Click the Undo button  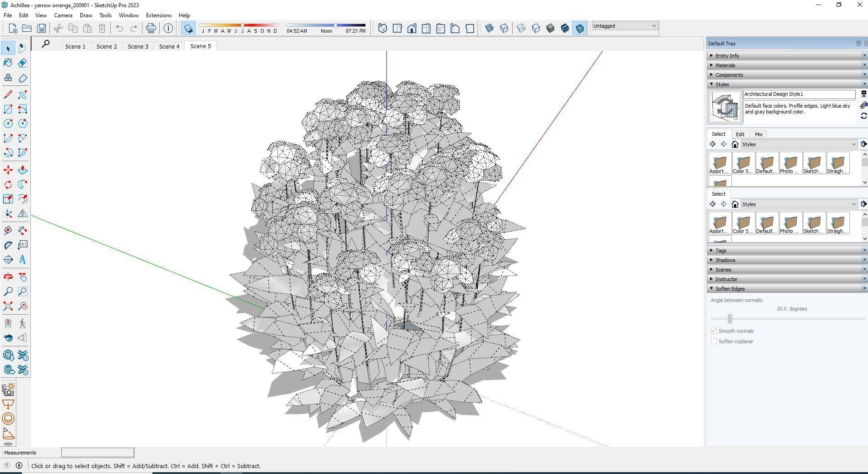click(x=119, y=28)
